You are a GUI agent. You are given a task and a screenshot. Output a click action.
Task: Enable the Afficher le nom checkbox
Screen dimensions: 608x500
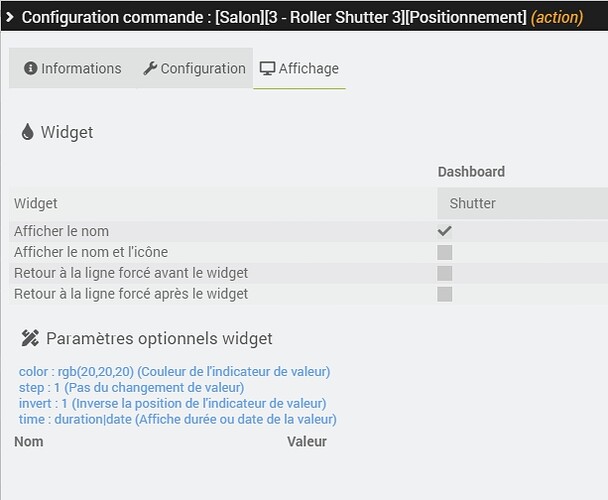click(445, 231)
